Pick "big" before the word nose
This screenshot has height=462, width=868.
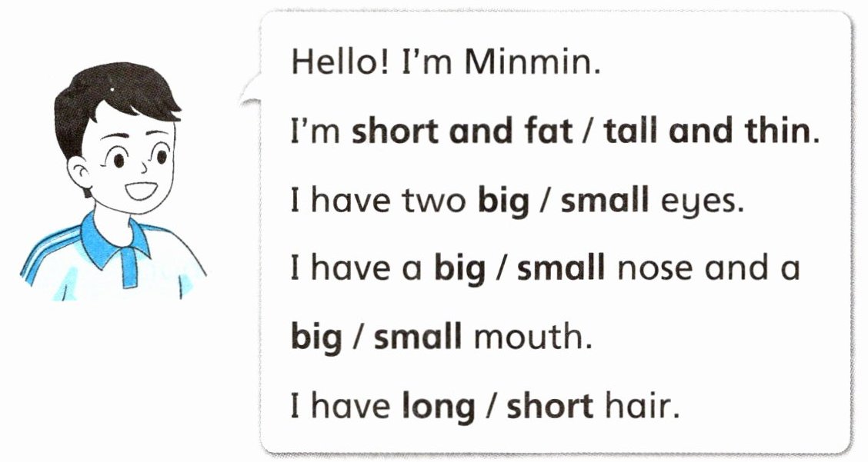(462, 268)
